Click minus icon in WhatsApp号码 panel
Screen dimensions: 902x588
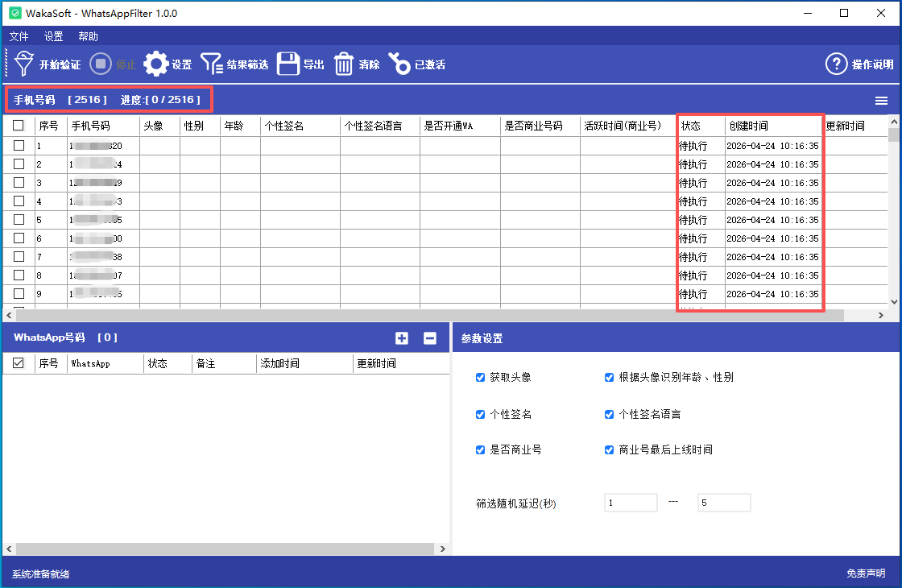(430, 338)
